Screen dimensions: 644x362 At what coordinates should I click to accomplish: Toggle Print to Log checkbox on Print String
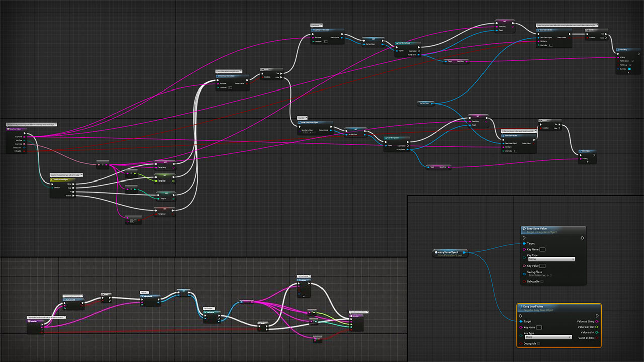630,65
